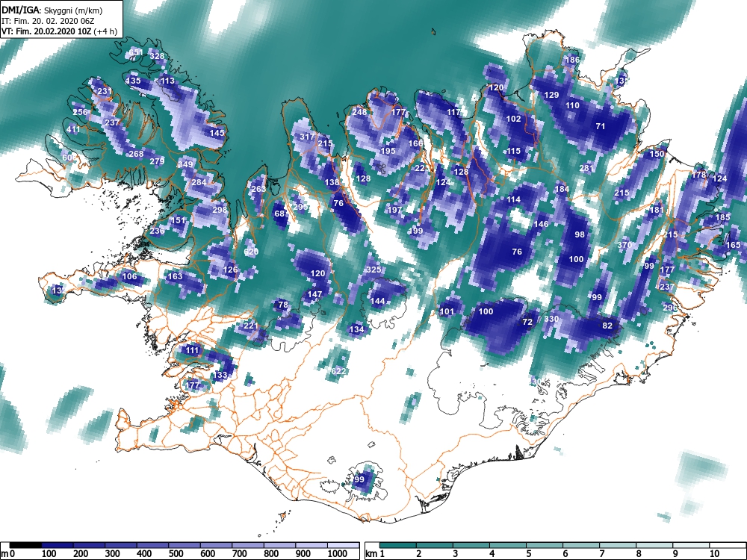The width and height of the screenshot is (747, 560).
Task: Click the map value 71 in the northeast
Action: (x=601, y=126)
